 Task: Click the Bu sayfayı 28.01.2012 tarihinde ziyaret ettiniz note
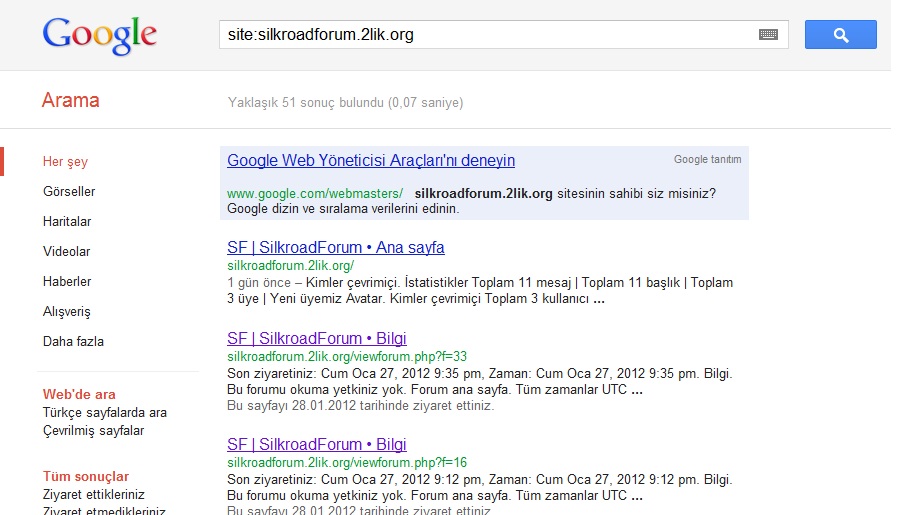point(360,406)
